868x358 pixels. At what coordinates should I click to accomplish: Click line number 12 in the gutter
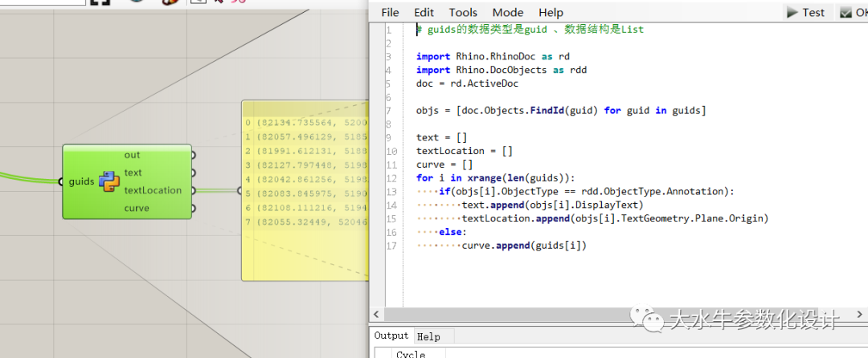391,178
